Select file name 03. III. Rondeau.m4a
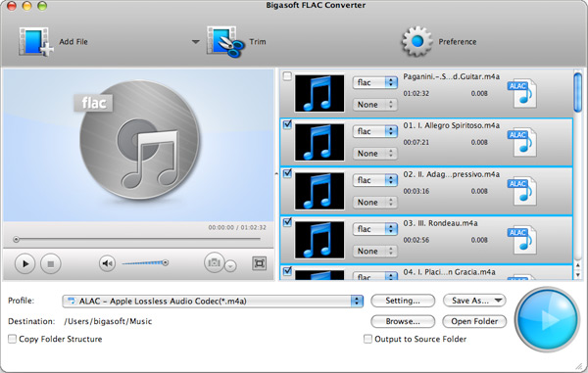The width and height of the screenshot is (588, 373). 440,223
